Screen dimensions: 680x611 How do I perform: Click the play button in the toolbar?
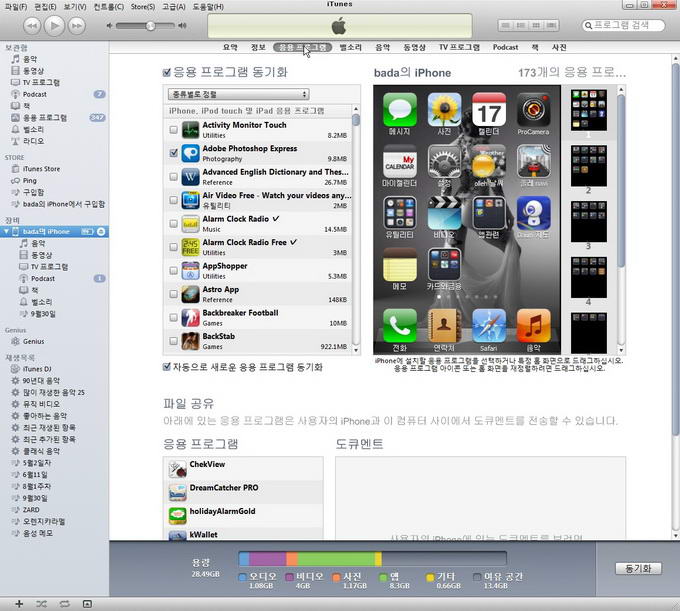(x=55, y=26)
